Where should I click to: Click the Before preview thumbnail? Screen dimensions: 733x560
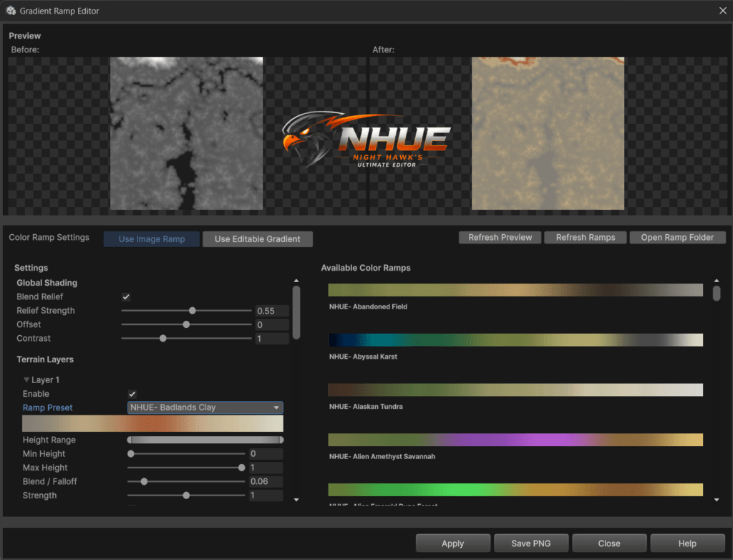(186, 133)
